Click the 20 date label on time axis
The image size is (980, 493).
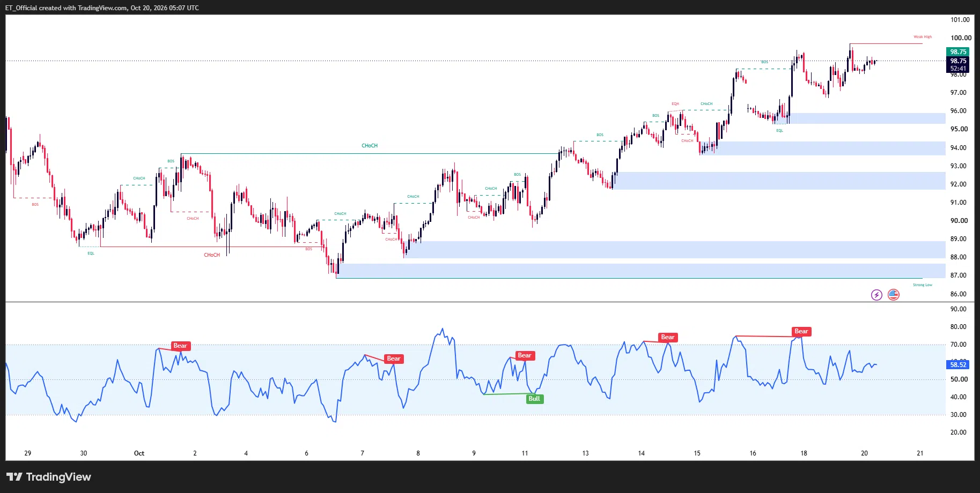(864, 453)
